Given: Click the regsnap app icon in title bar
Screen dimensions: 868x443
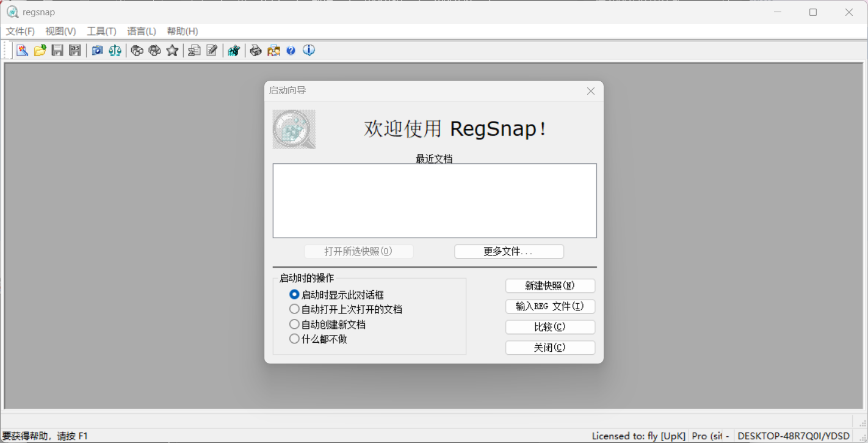Looking at the screenshot, I should [12, 12].
